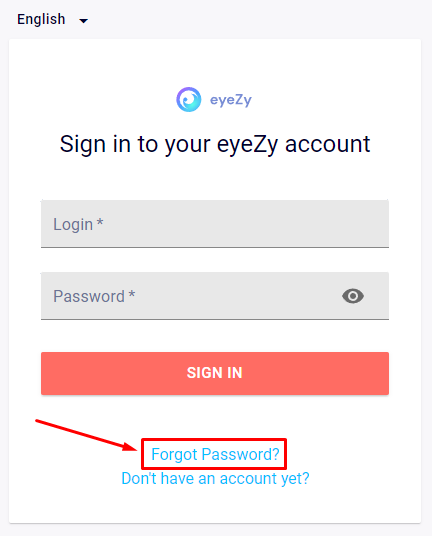The image size is (432, 536).
Task: Click the word account in the page heading
Action: (x=327, y=144)
